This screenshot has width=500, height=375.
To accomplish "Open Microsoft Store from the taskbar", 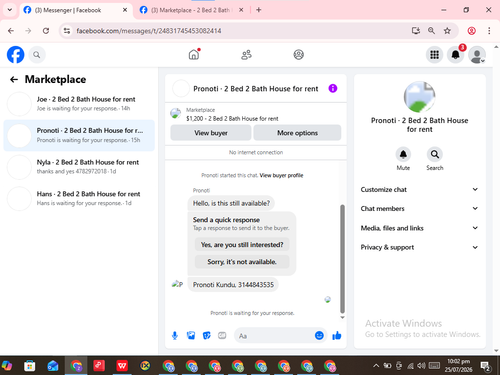I will tap(30, 366).
